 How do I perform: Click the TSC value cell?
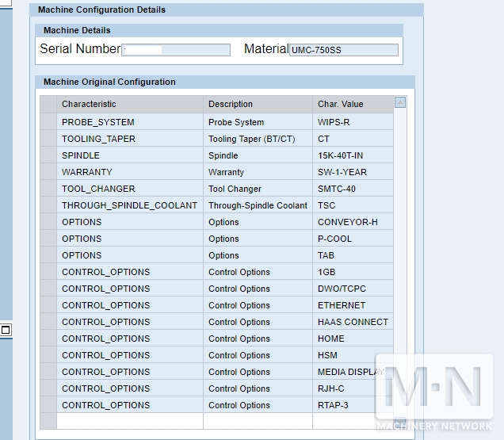353,205
